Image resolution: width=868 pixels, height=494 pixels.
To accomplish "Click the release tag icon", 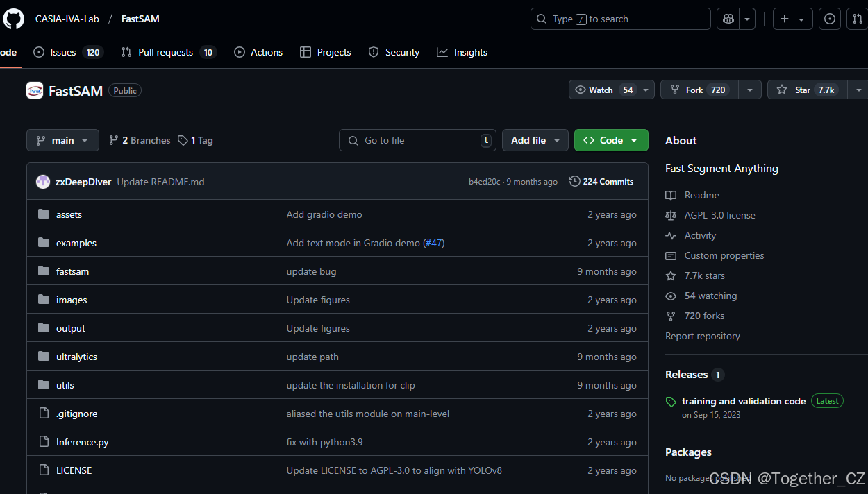I will [671, 402].
